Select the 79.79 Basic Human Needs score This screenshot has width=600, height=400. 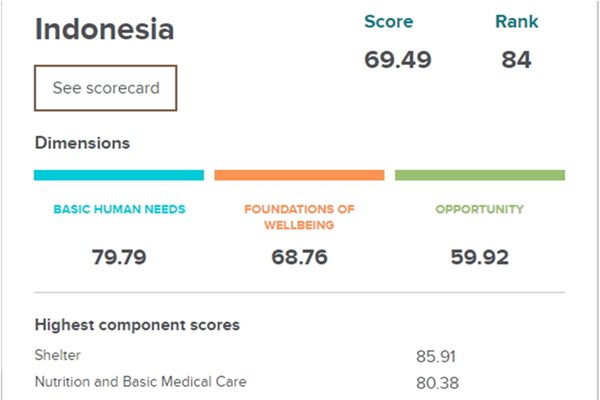(119, 257)
